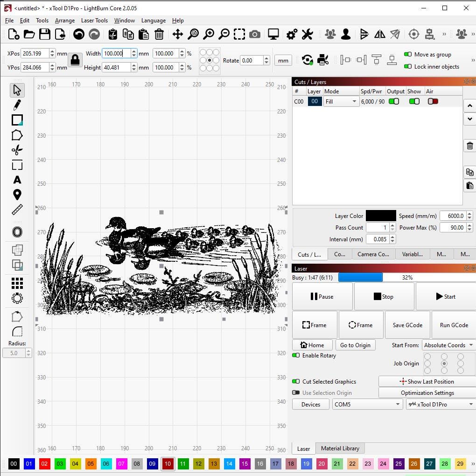476x476 pixels.
Task: Select the Polygon tool
Action: [17, 135]
